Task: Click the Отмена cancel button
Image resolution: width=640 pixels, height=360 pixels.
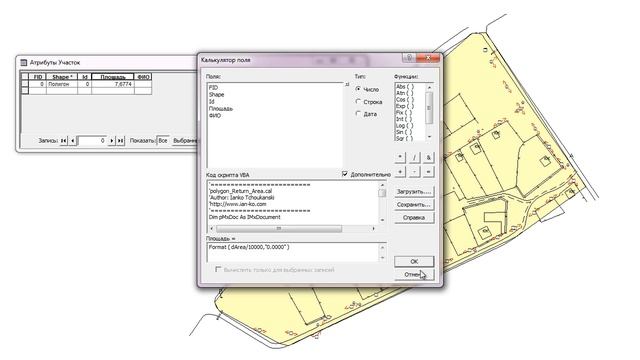Action: 414,274
